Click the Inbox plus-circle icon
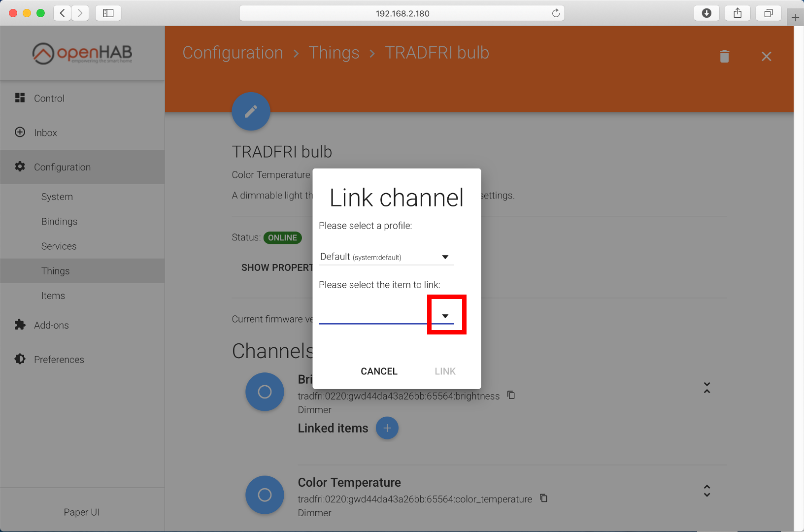 coord(20,132)
